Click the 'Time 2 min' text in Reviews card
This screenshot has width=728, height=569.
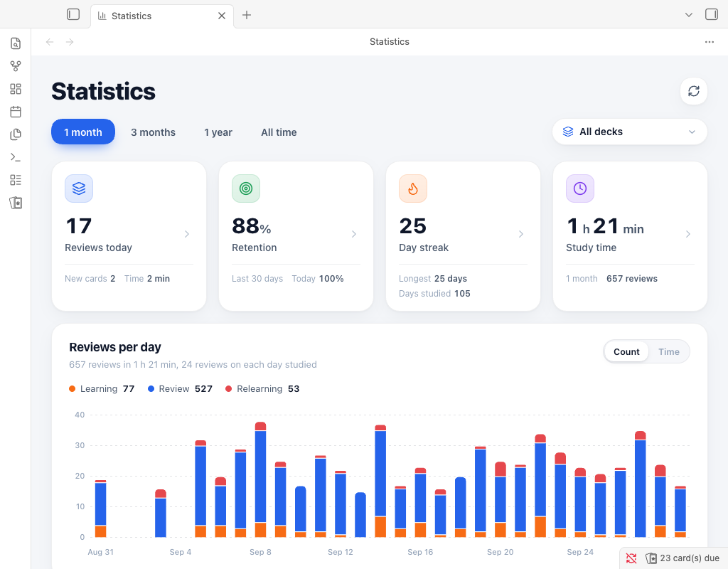(x=147, y=279)
